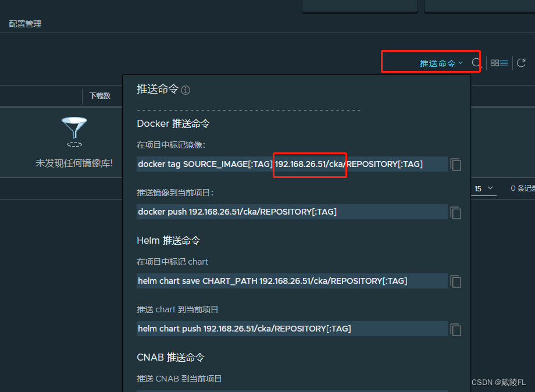Image resolution: width=535 pixels, height=392 pixels.
Task: Select the helm chart save command field
Action: point(292,281)
